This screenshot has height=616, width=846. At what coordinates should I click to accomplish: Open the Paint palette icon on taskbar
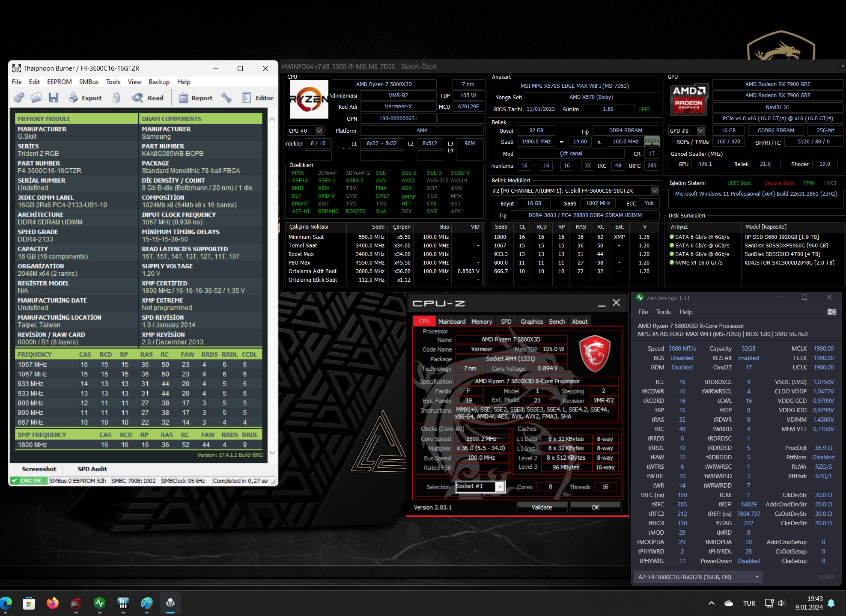(x=147, y=603)
